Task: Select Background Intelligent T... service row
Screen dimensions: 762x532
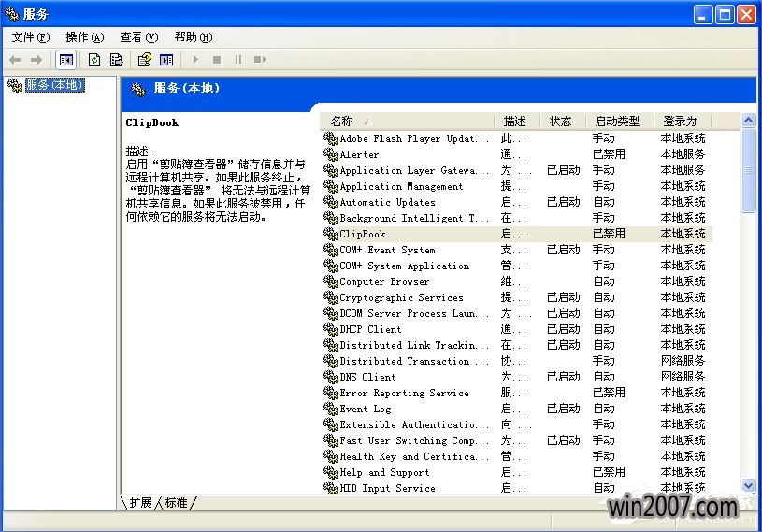Action: [x=517, y=218]
